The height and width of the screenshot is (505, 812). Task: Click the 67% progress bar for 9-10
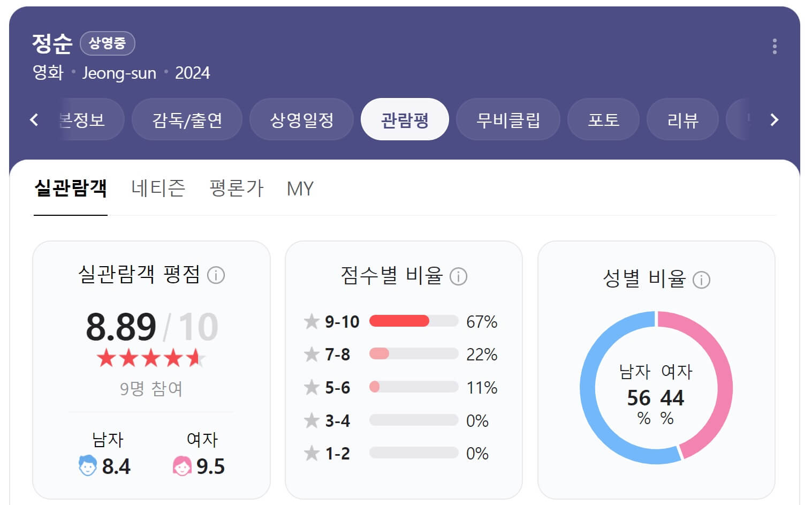point(400,321)
